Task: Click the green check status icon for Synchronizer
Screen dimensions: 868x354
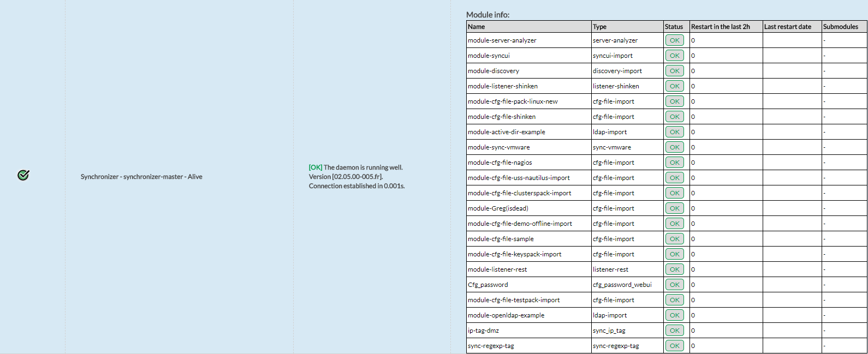Action: (23, 175)
